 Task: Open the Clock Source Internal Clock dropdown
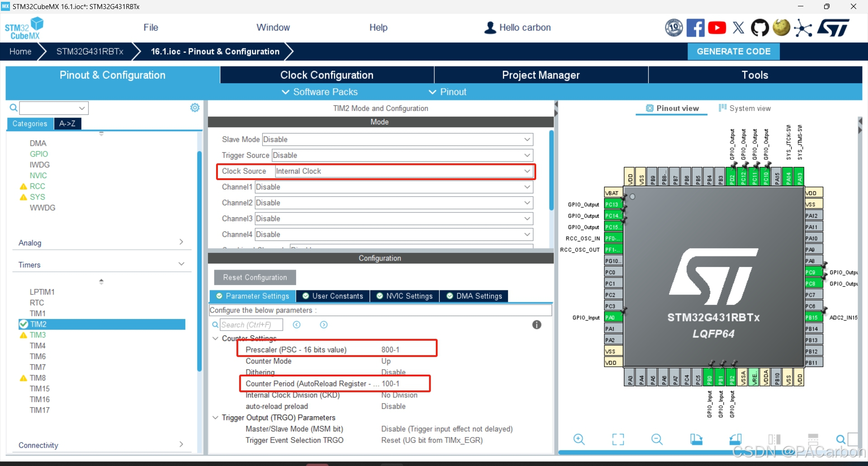click(404, 171)
